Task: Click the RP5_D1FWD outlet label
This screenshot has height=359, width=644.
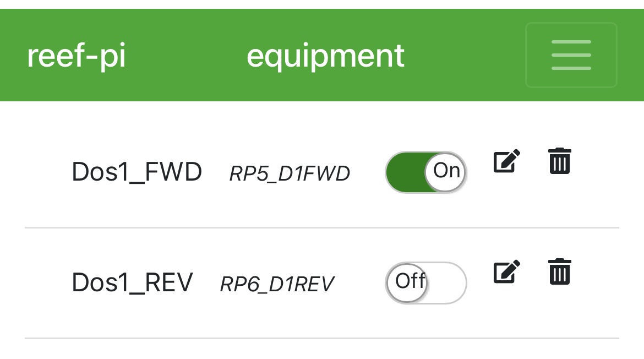Action: pos(290,174)
